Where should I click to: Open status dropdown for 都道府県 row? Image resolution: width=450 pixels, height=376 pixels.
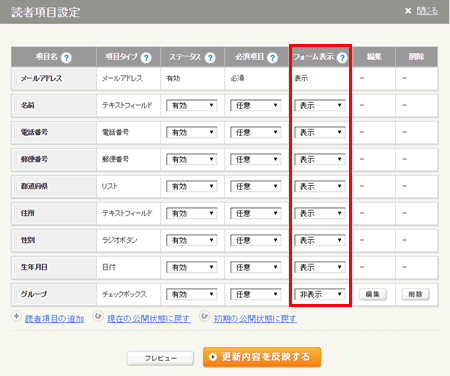tap(192, 186)
